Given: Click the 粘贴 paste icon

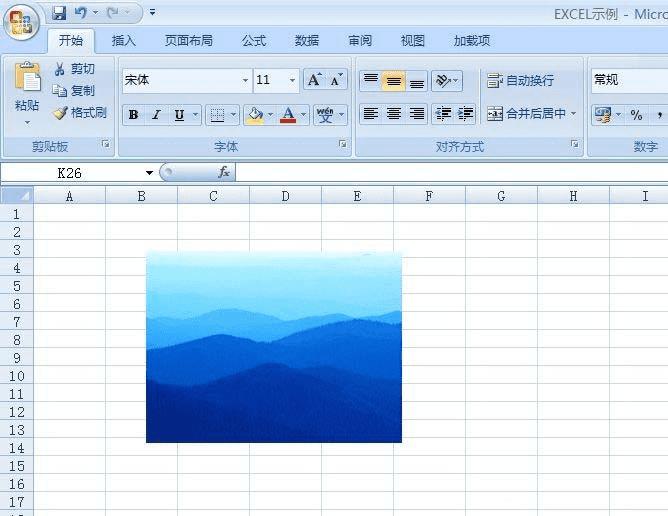Looking at the screenshot, I should [x=27, y=77].
